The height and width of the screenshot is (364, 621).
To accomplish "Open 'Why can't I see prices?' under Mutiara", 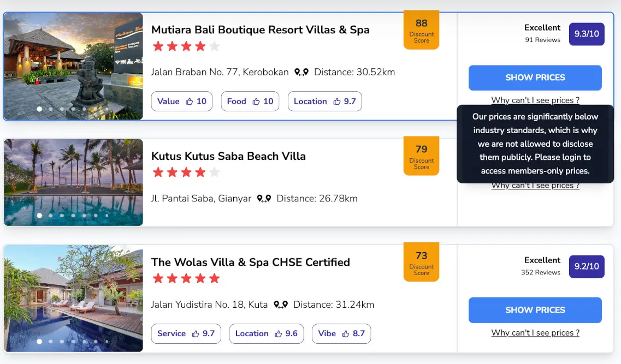I will 535,100.
